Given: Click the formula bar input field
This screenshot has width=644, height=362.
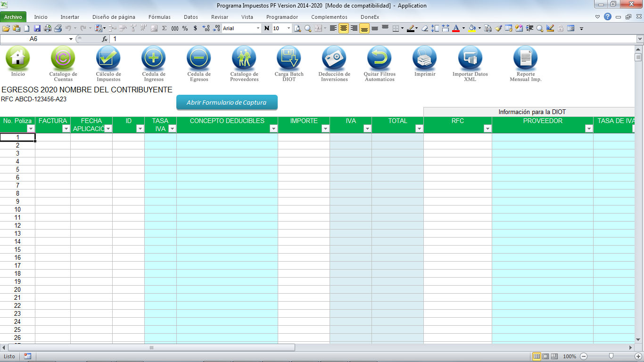Looking at the screenshot, I should pos(372,39).
